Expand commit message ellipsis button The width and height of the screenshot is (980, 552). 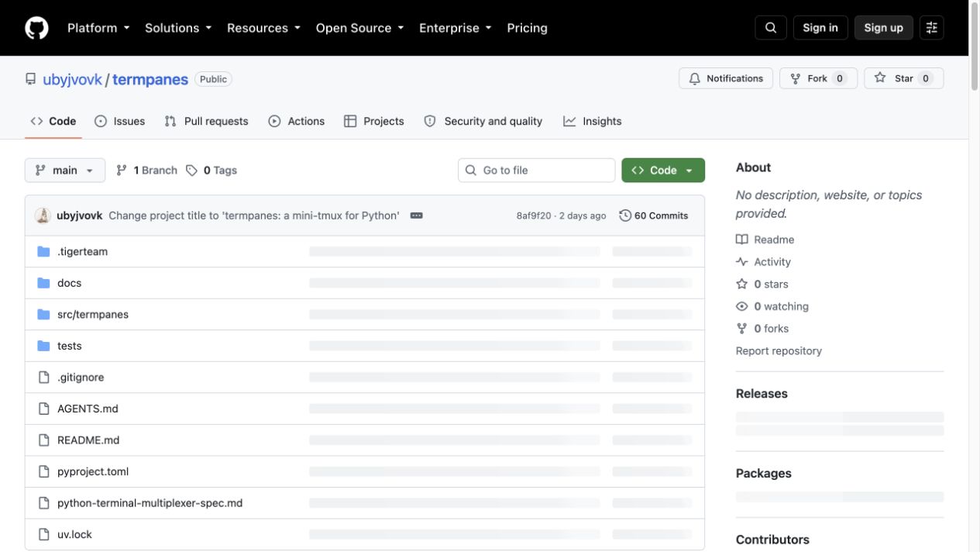coord(416,216)
